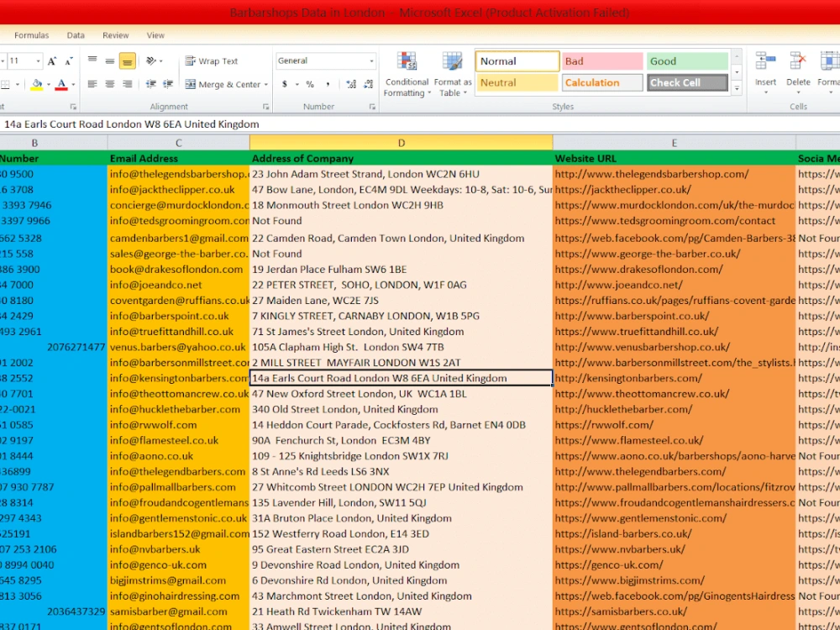The height and width of the screenshot is (630, 840).
Task: Switch to the Data tab
Action: (76, 35)
